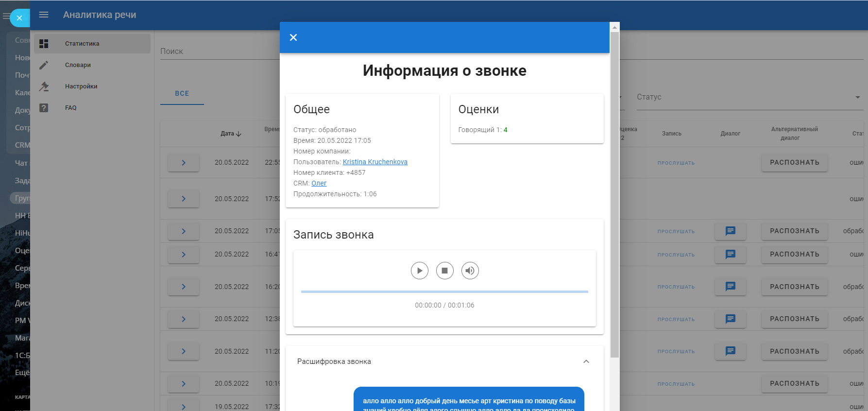
Task: Open the Словари pencil icon
Action: pyautogui.click(x=44, y=65)
